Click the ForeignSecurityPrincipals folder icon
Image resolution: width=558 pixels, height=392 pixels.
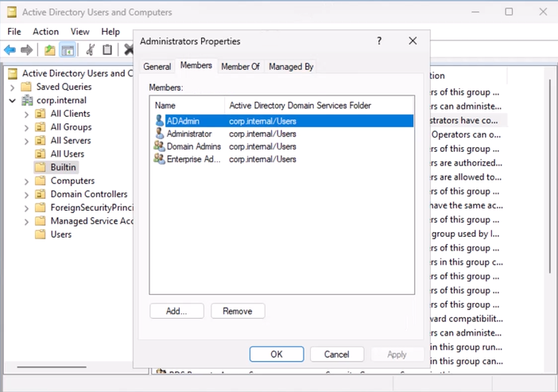[x=41, y=208]
